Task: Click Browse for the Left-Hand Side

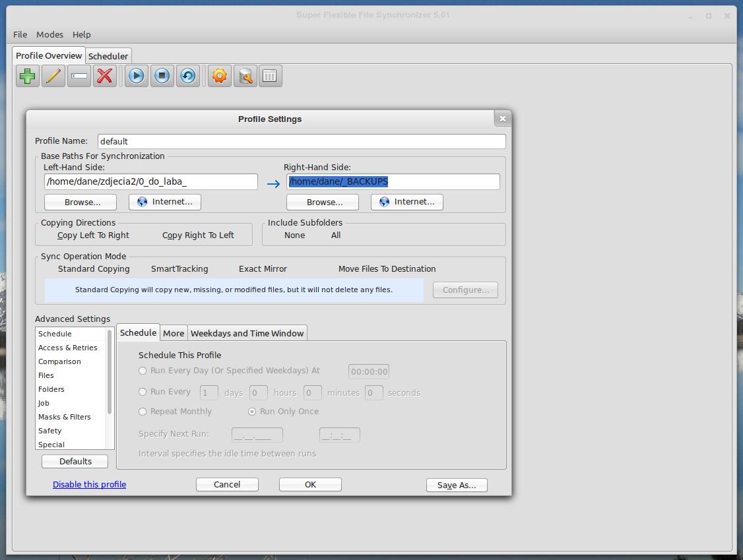Action: coord(81,202)
